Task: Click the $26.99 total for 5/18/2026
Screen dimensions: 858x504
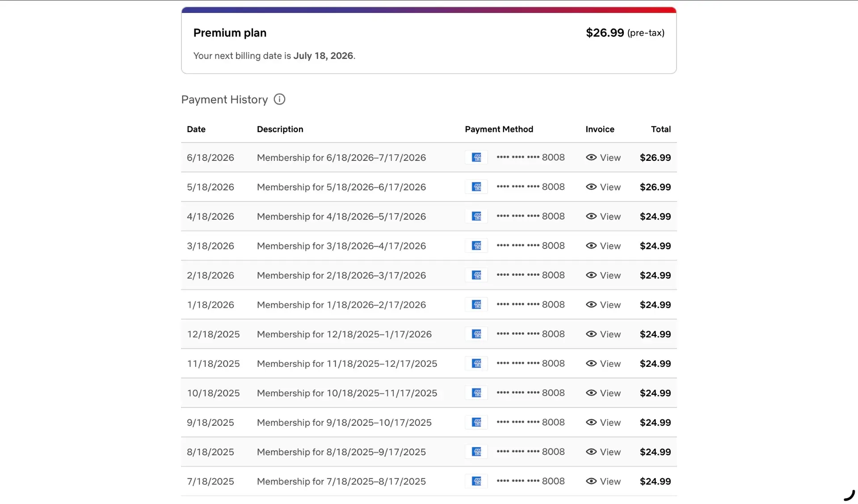Action: click(x=655, y=187)
